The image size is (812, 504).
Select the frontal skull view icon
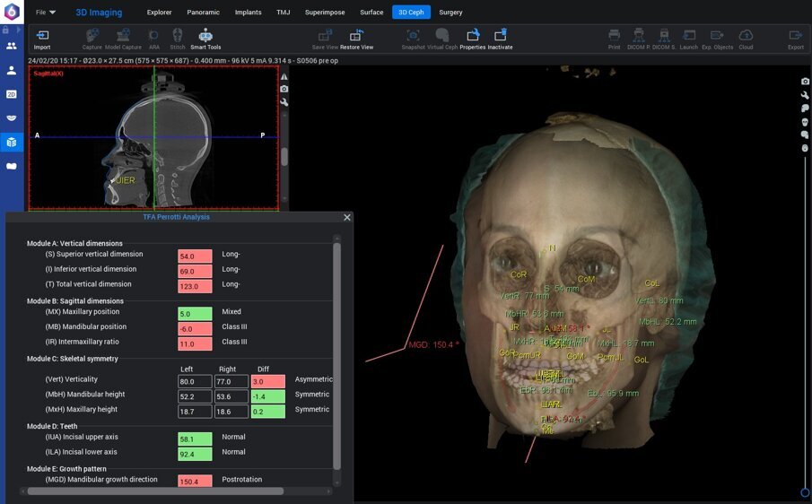click(x=805, y=121)
